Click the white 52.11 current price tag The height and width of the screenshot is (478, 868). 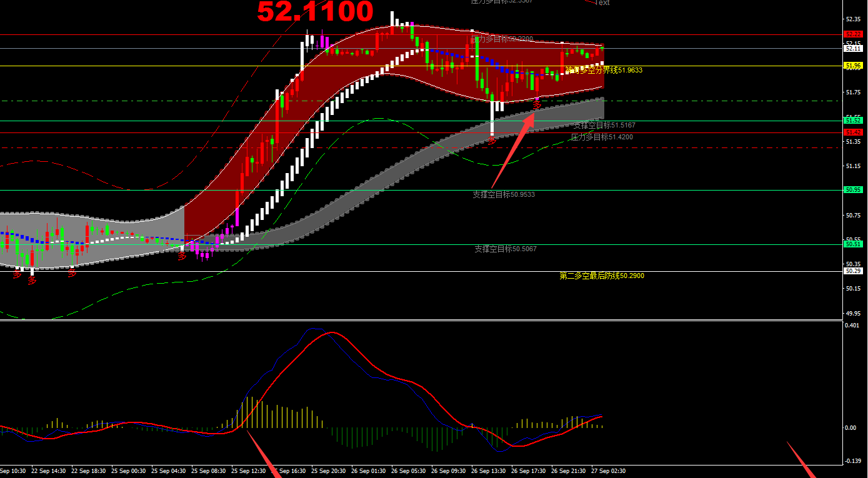853,48
